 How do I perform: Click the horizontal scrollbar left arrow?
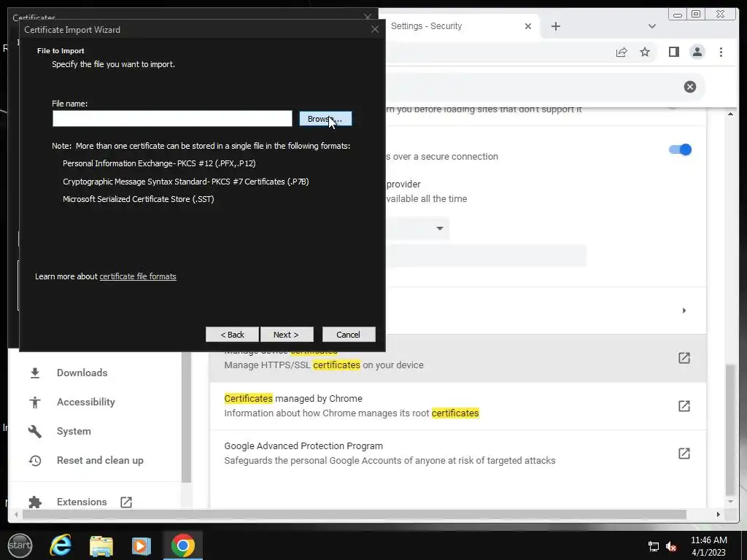point(17,514)
